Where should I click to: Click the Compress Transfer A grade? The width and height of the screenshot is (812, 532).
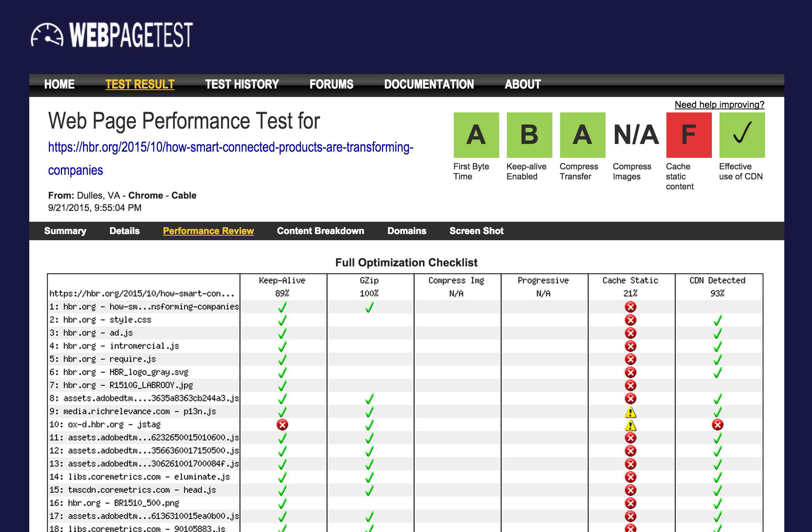[582, 135]
